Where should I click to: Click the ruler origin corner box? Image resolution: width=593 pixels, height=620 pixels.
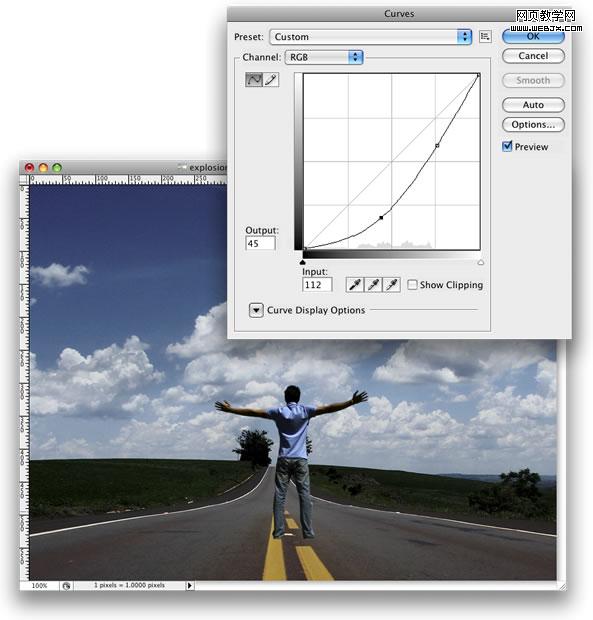pos(25,180)
